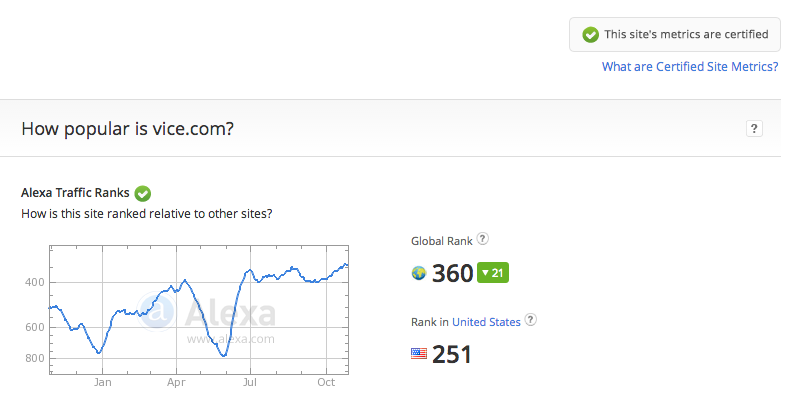Click This site's metrics are certified button
792x395 pixels.
[675, 35]
